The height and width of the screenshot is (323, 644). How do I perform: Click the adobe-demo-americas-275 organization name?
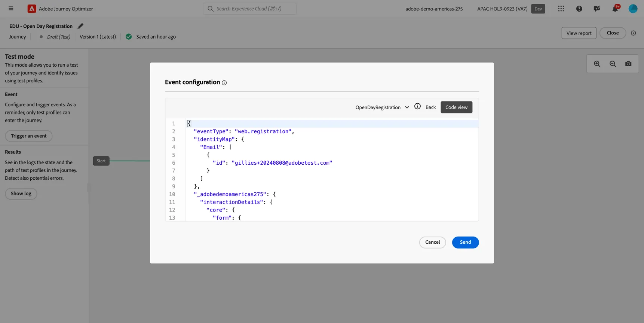(x=434, y=9)
